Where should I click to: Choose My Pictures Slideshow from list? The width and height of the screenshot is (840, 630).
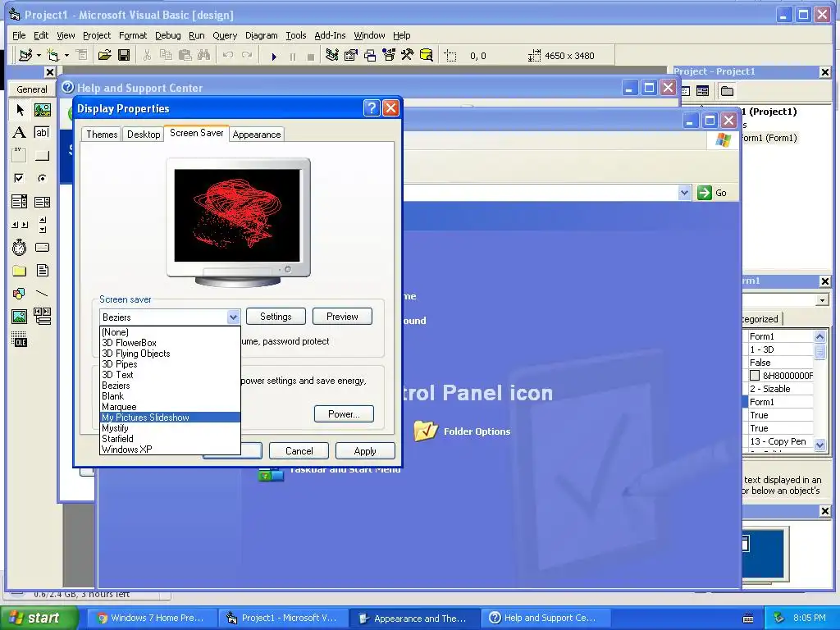[170, 418]
